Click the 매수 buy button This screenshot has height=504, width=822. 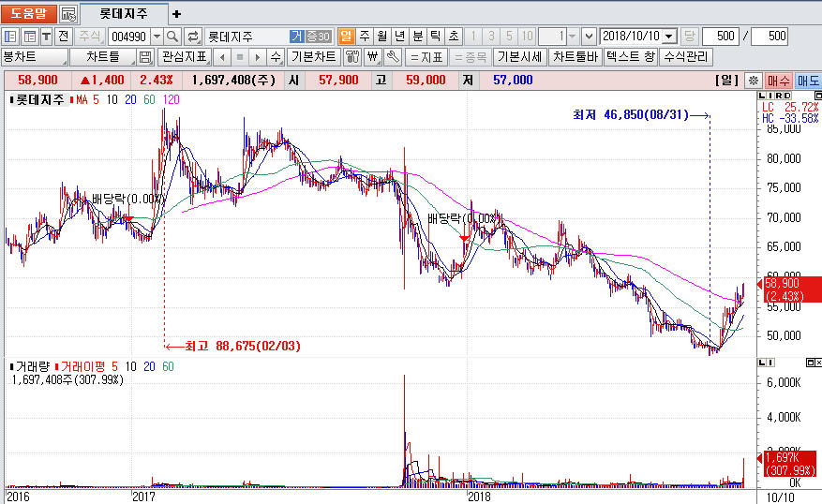[x=779, y=81]
